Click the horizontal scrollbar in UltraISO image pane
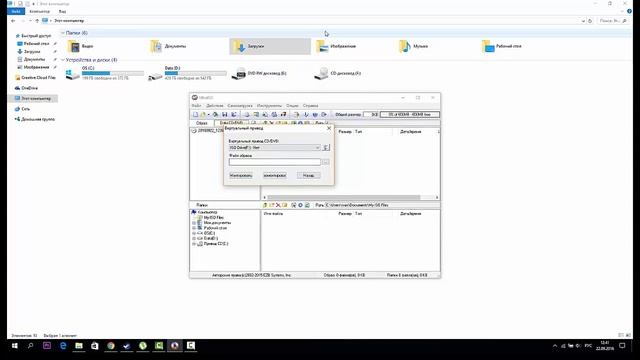640x360 pixels. [344, 197]
